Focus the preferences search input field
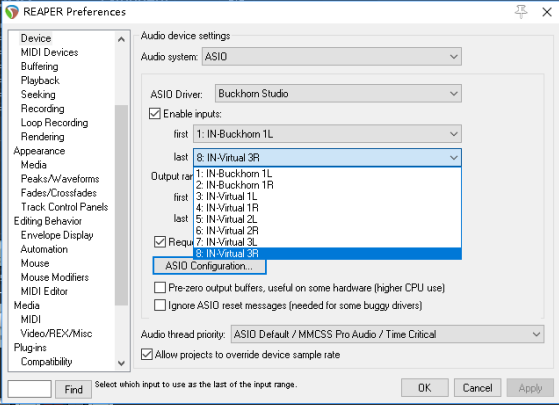 [30, 389]
